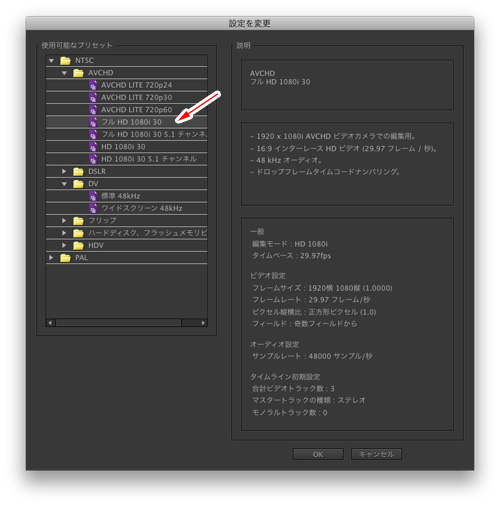Select the AVCHD folder label
Screen dimensions: 500x506
point(100,73)
